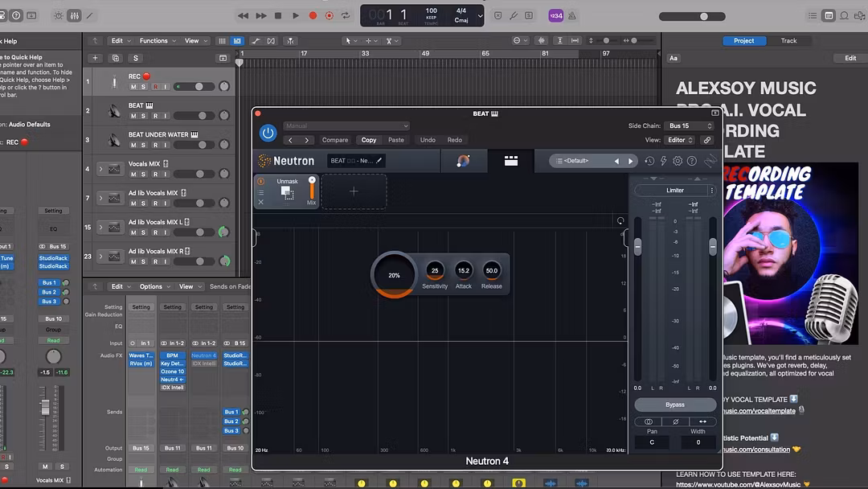Open the mixer Options menu
Screen dimensions: 868x489
[154, 287]
